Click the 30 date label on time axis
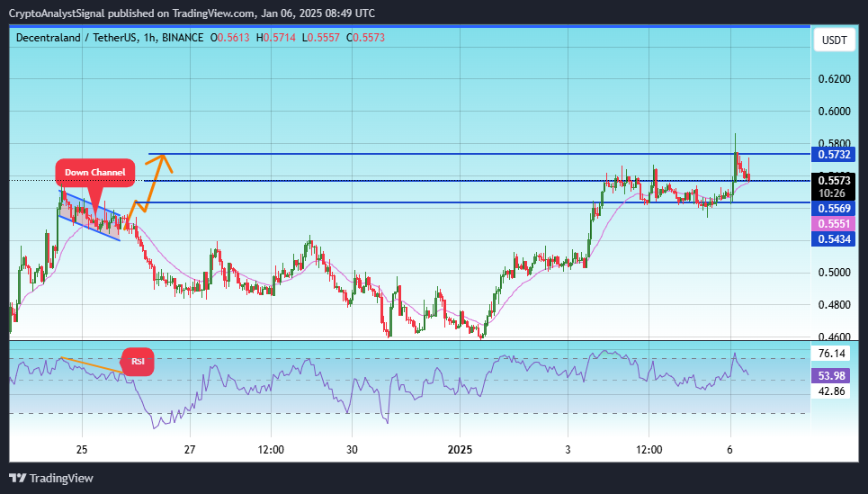 click(x=352, y=450)
